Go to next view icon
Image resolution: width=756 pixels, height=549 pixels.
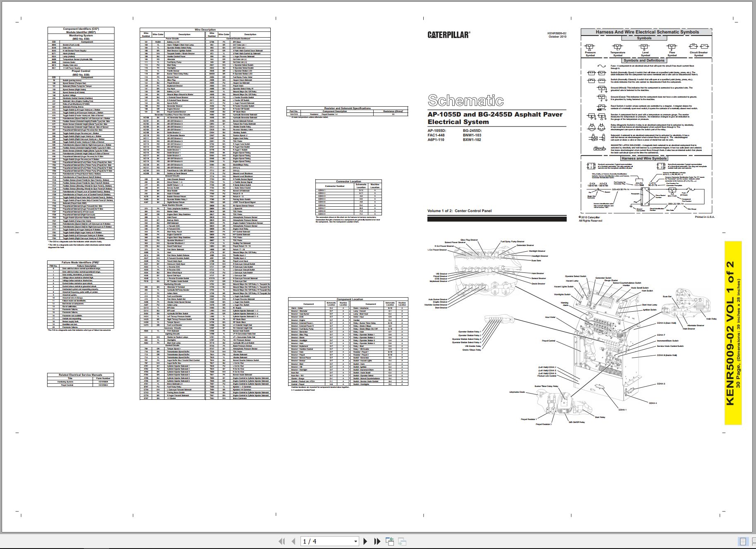(x=402, y=541)
